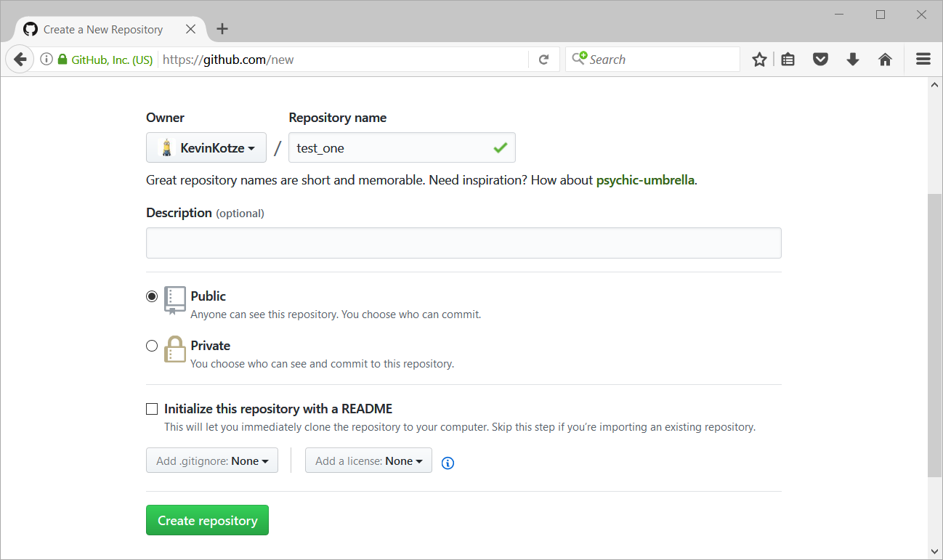Open the Add a license dropdown
Image resolution: width=943 pixels, height=560 pixels.
point(368,460)
